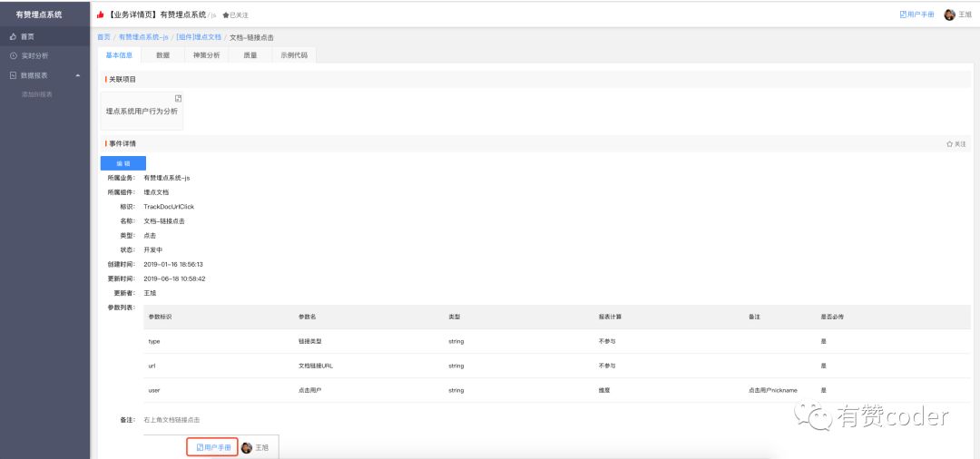Select the 基本信息 tab
The width and height of the screenshot is (980, 459).
pyautogui.click(x=119, y=55)
